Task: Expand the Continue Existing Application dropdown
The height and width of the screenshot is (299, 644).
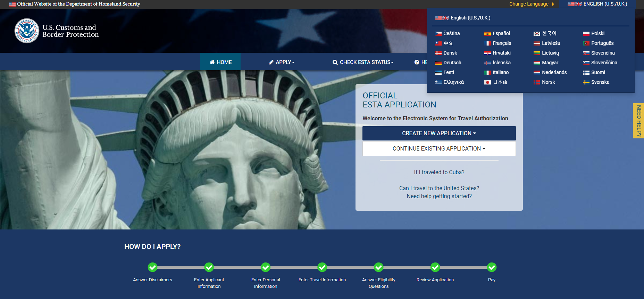Action: [x=439, y=148]
